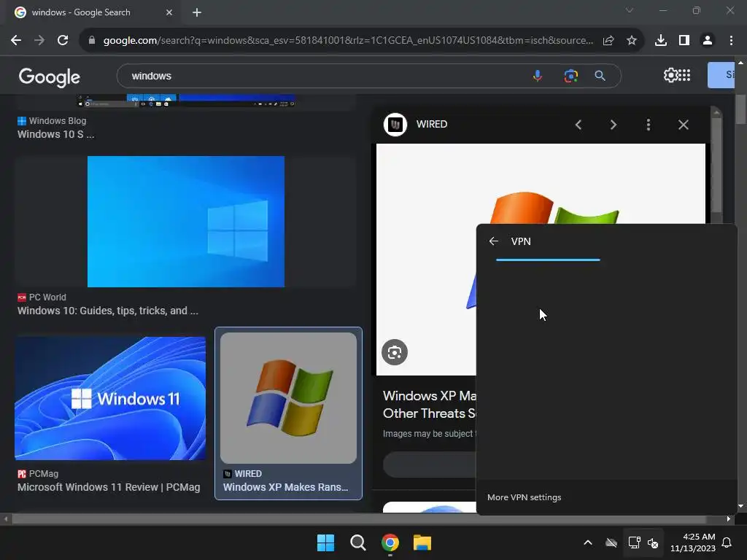This screenshot has height=560, width=747.
Task: Open the Google apps grid
Action: pyautogui.click(x=684, y=75)
